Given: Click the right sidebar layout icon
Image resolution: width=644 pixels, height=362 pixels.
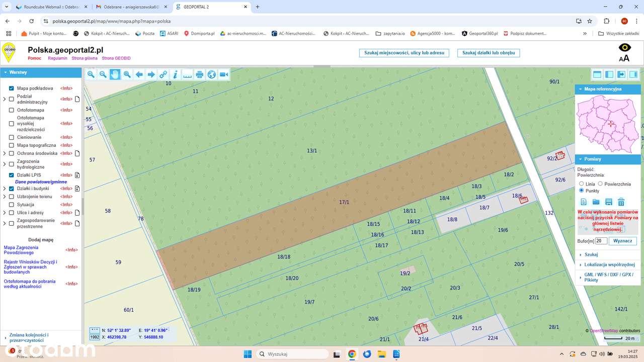Looking at the screenshot, I should point(633,74).
